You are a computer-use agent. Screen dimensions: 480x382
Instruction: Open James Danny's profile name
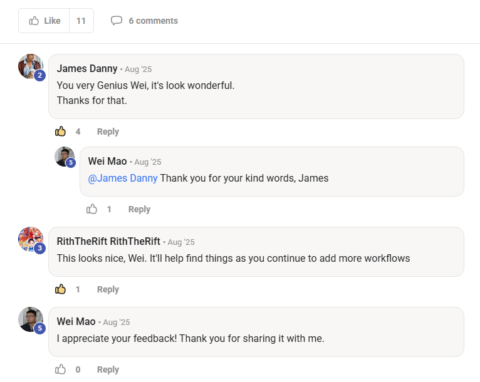point(87,69)
